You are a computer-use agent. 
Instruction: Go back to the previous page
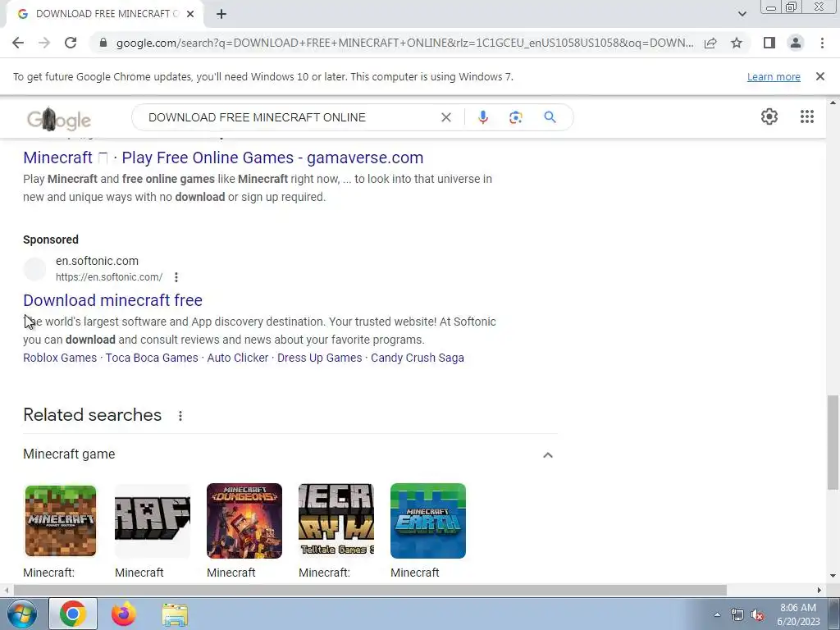point(18,43)
